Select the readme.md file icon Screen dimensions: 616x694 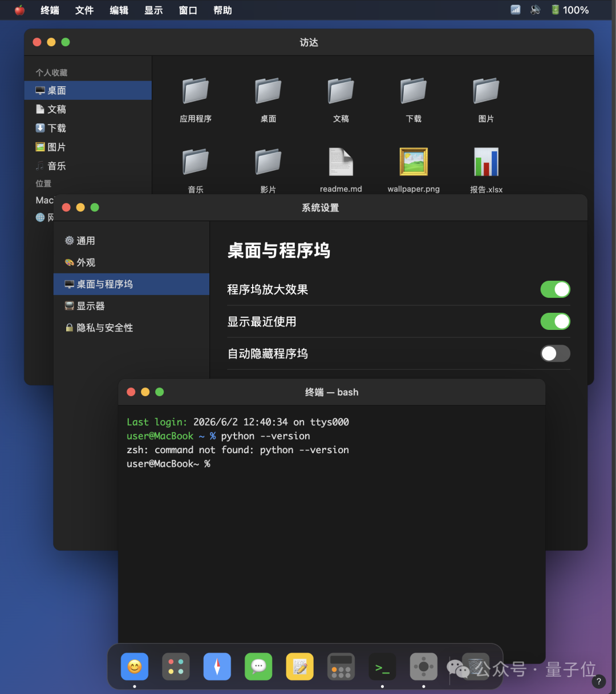click(x=341, y=162)
